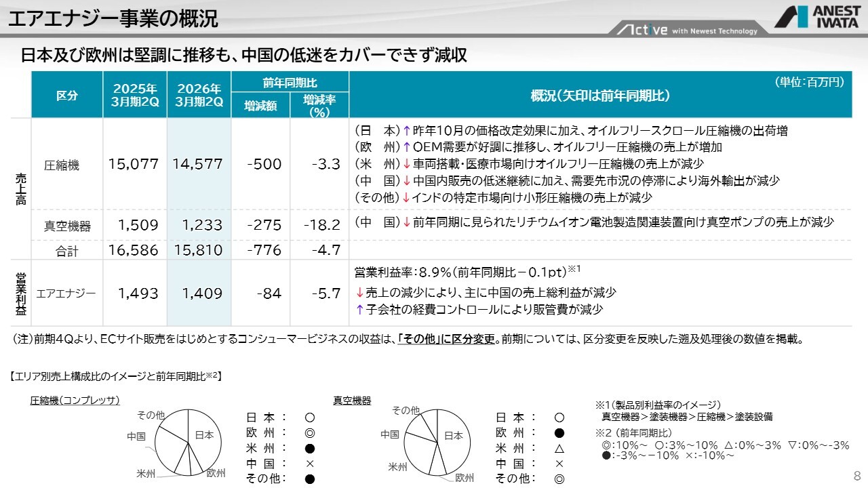Image resolution: width=868 pixels, height=488 pixels.
Task: Click the triangle symbol next to vacuum 米州
Action: point(559,448)
